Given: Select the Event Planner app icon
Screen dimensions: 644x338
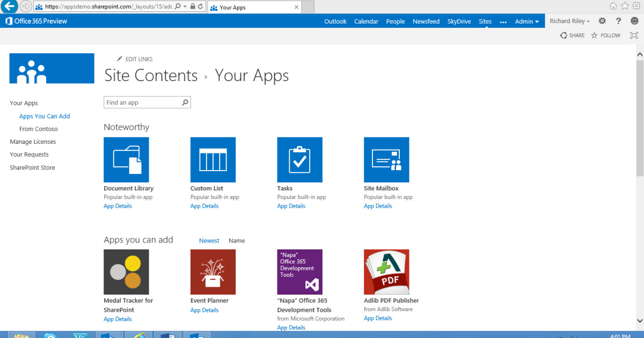Looking at the screenshot, I should tap(213, 271).
